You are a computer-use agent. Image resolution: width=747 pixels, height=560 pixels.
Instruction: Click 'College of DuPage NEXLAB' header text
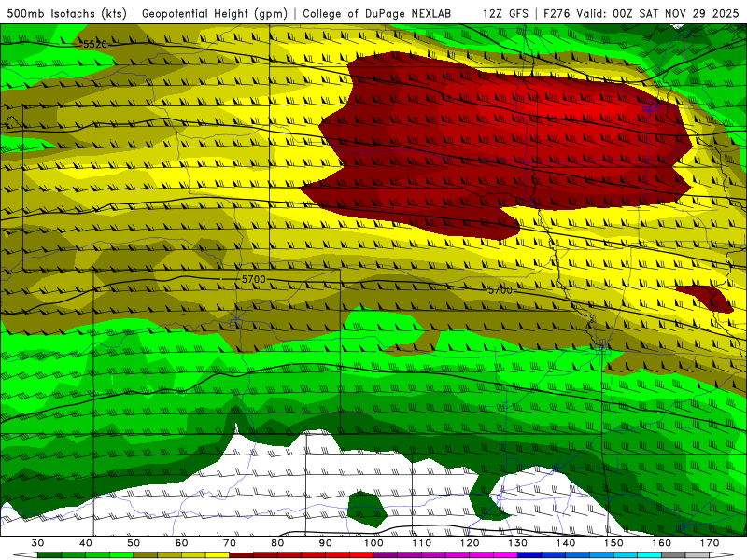point(377,13)
